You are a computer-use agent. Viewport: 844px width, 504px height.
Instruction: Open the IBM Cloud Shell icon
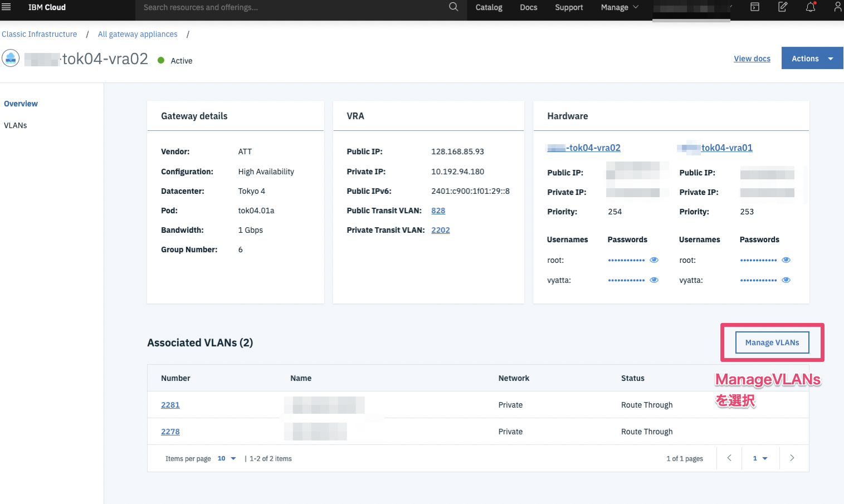click(x=755, y=7)
